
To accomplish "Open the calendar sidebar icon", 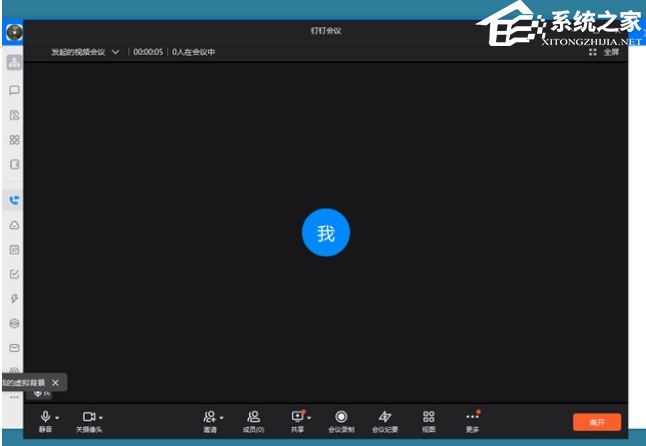I will pyautogui.click(x=14, y=250).
